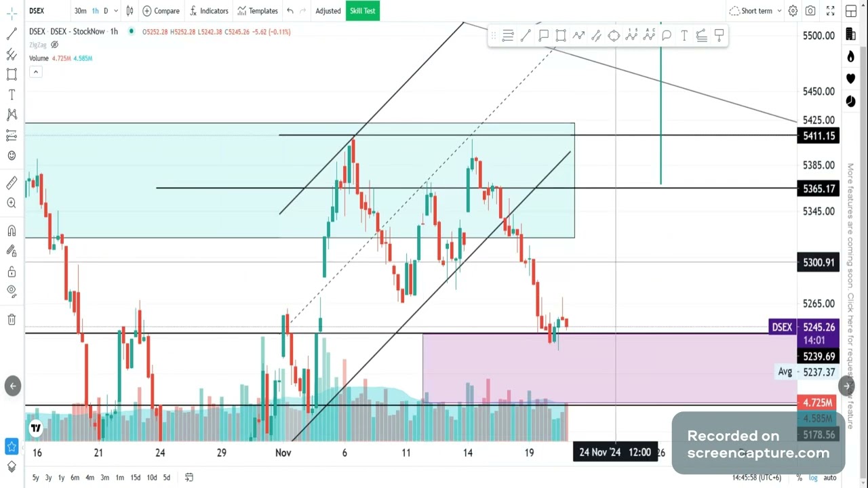
Task: Select the rectangle shape tool in left sidebar
Action: tap(12, 74)
